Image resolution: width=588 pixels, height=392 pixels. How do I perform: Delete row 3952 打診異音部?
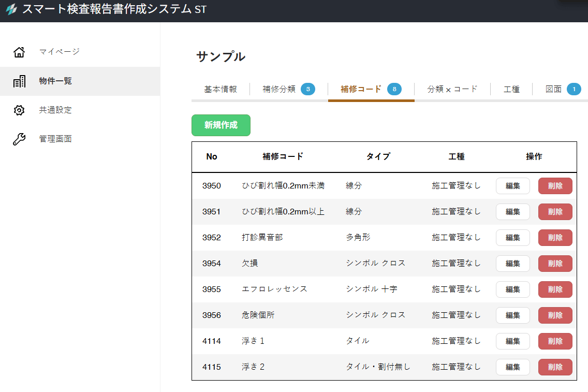(x=555, y=238)
